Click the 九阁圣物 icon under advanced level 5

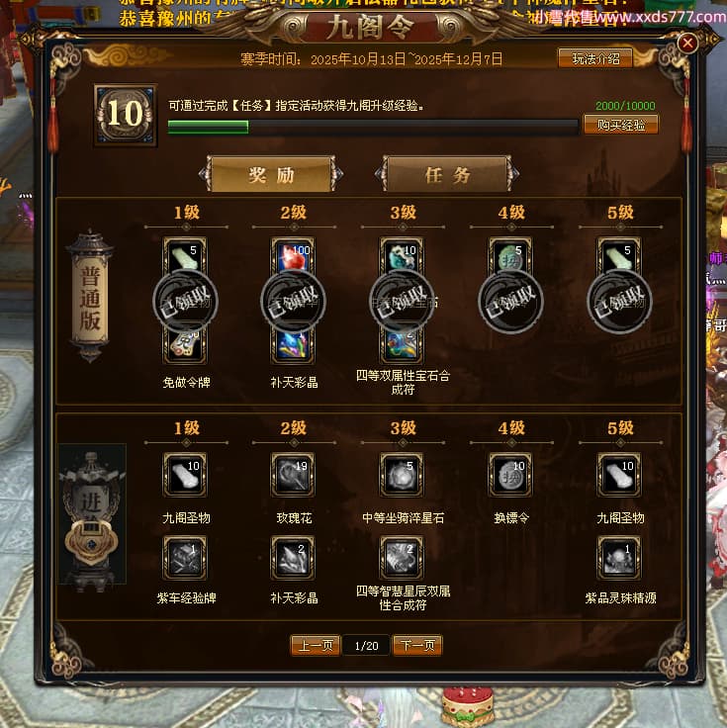point(619,475)
